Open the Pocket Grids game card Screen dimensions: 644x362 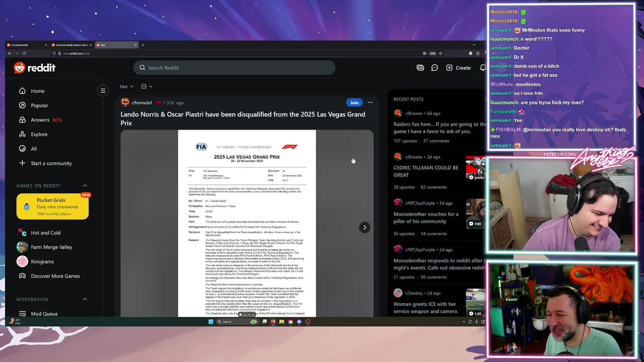[52, 207]
